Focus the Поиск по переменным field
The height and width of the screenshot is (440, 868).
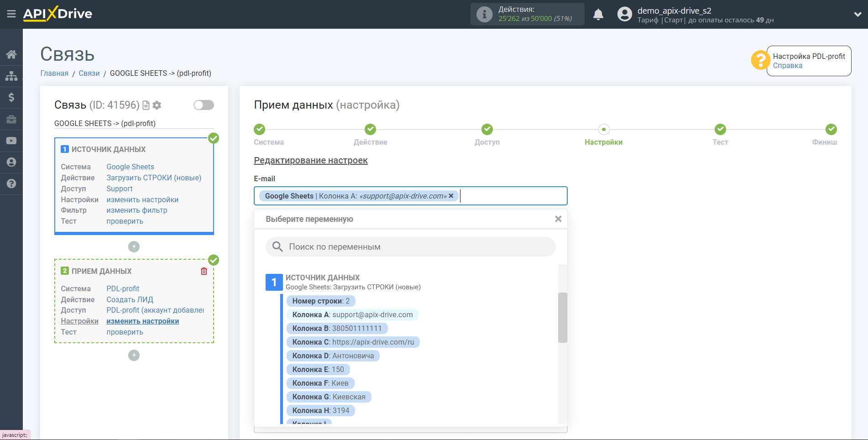[411, 247]
